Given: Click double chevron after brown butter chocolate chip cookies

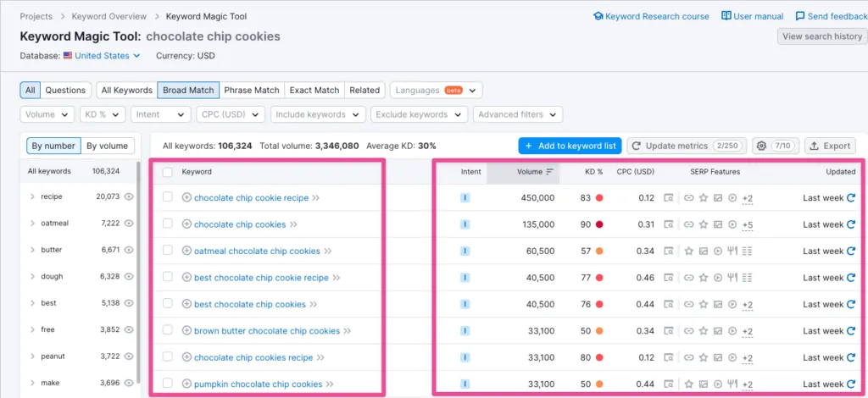Looking at the screenshot, I should pyautogui.click(x=347, y=331).
